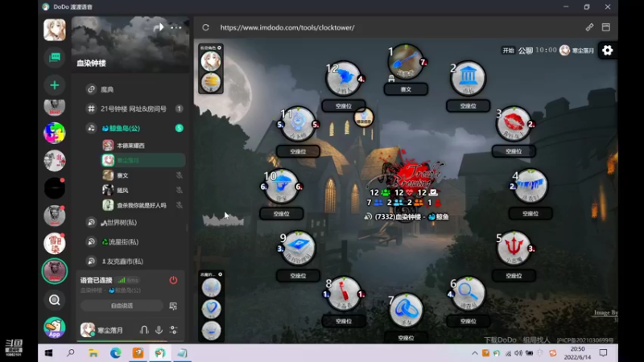Select seat 6 magnifier role token

tap(468, 294)
